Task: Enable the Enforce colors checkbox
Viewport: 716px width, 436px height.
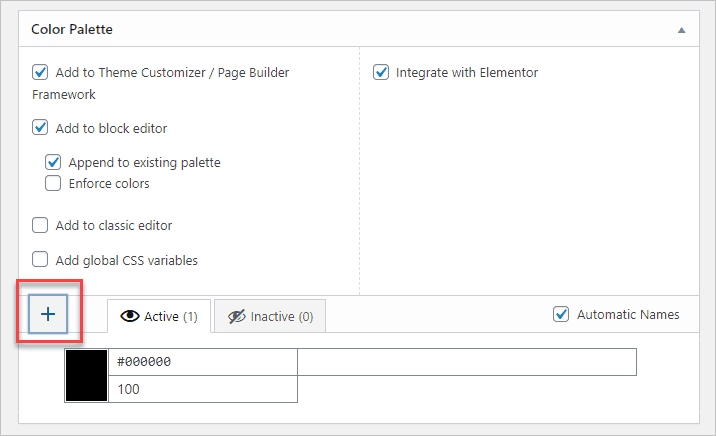Action: tap(53, 183)
